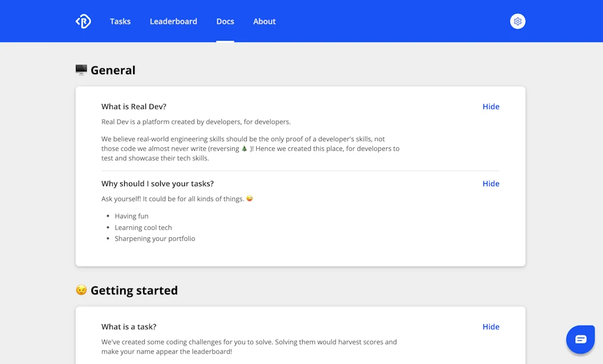
Task: Click the settings cog in the header
Action: click(x=517, y=21)
